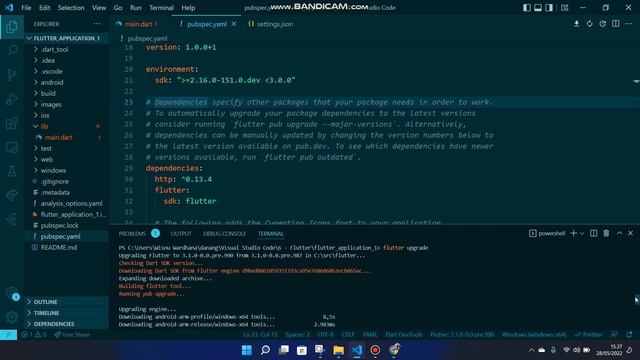Image resolution: width=640 pixels, height=360 pixels.
Task: Change YAML language mode in status bar
Action: [370, 335]
